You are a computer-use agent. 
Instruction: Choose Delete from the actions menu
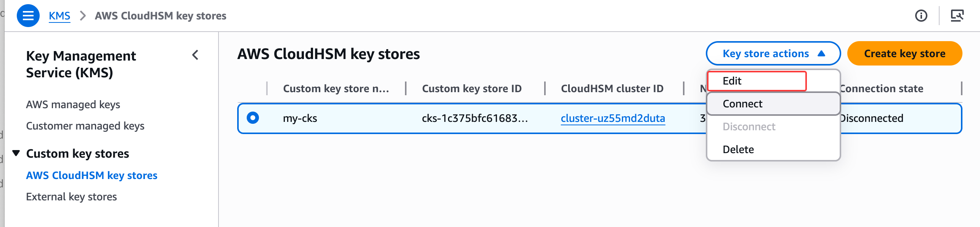coord(739,149)
